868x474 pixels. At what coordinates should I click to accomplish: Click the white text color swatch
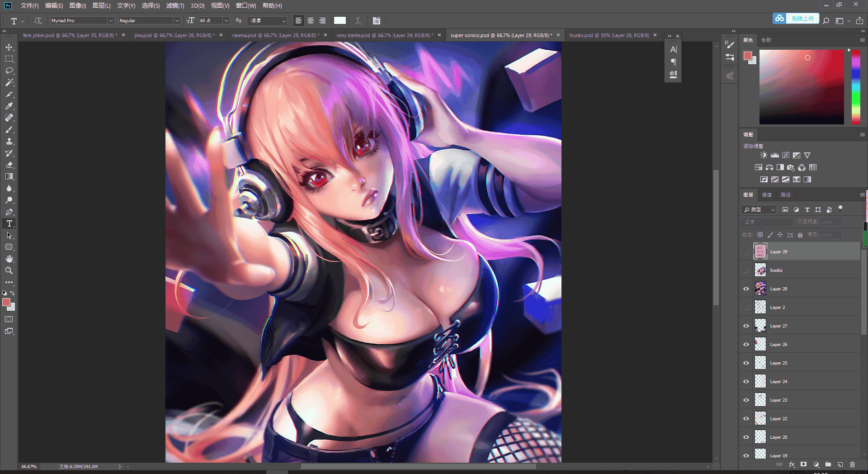(x=340, y=20)
